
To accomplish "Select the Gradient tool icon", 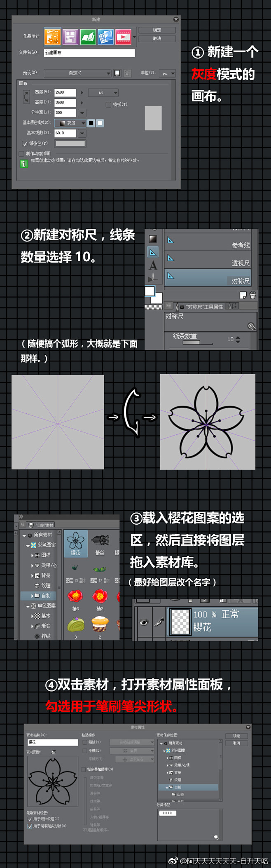I will [153, 239].
